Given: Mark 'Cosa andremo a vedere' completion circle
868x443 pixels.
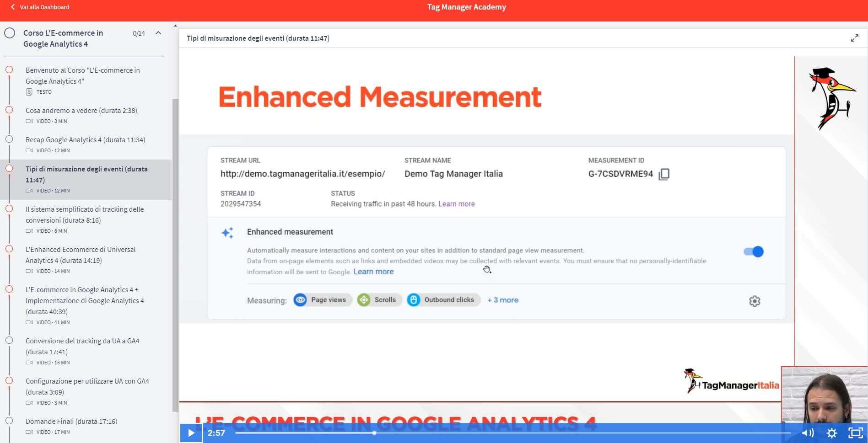Looking at the screenshot, I should click(9, 110).
